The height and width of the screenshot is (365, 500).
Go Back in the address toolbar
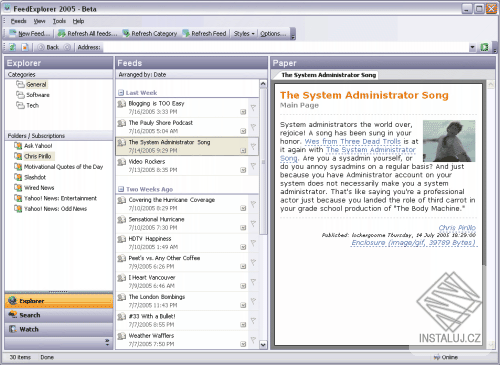[x=49, y=47]
